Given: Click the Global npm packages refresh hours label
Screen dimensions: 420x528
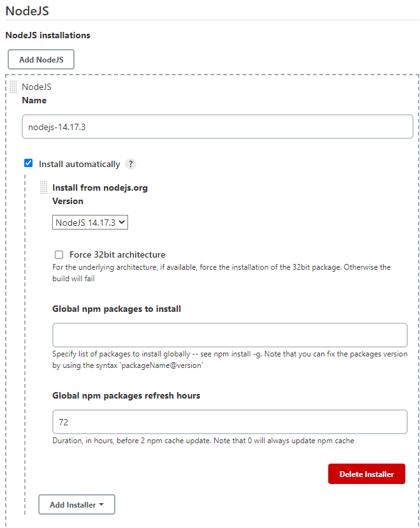Looking at the screenshot, I should pyautogui.click(x=126, y=395).
